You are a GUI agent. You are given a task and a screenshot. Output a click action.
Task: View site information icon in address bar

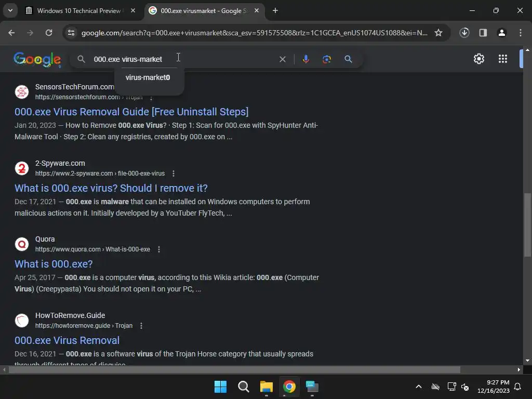point(71,33)
